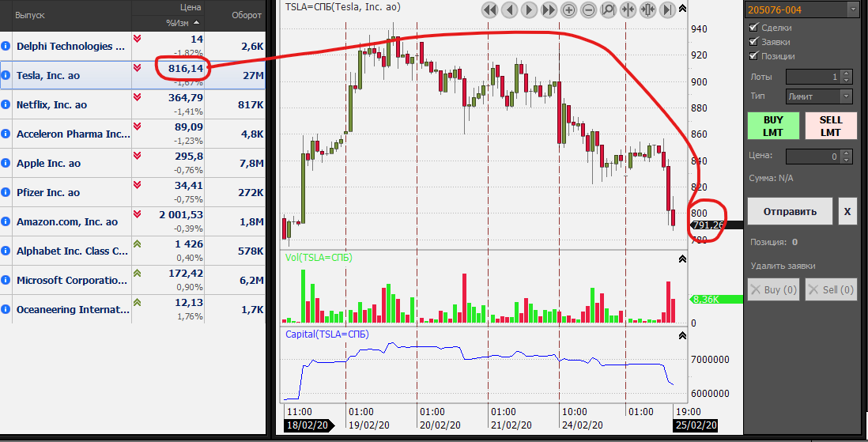Screen dimensions: 868x442
Task: Open the Тип order type dropdown
Action: click(846, 96)
